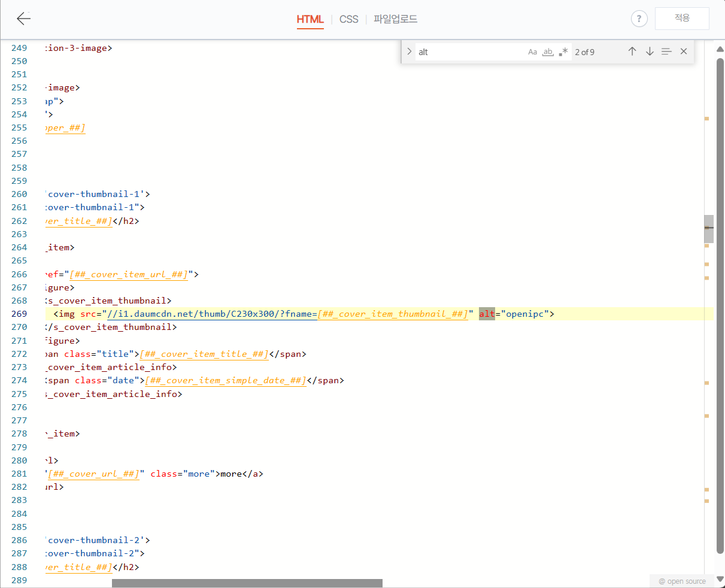Toggle match case option Aa
This screenshot has height=588, width=725.
point(532,52)
